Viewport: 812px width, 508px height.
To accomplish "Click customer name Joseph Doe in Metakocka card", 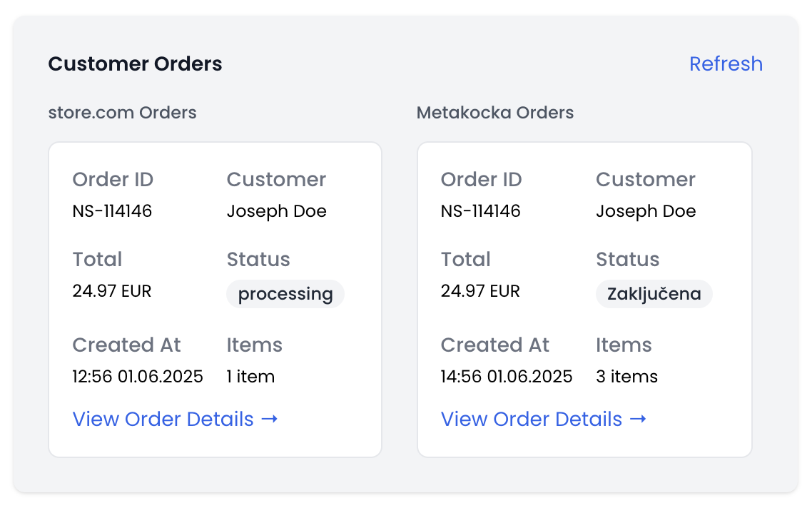I will (646, 211).
